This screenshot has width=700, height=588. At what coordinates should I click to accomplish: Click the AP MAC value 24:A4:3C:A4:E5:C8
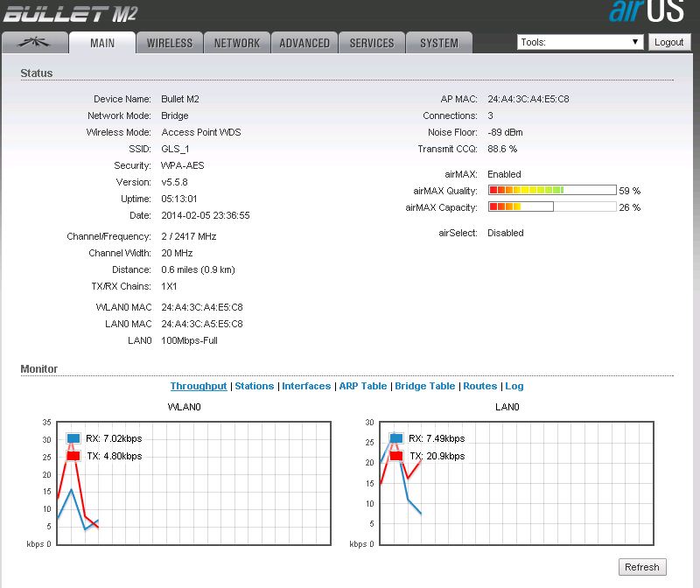(x=528, y=99)
